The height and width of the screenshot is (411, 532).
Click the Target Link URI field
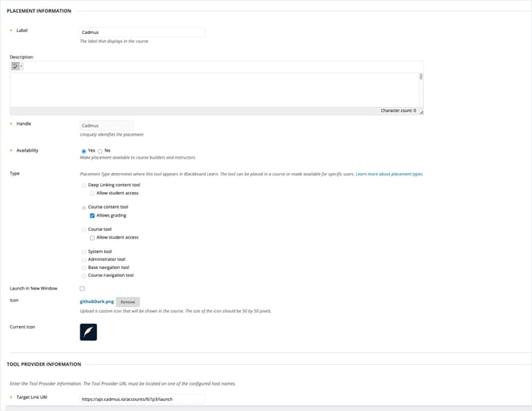coord(142,398)
